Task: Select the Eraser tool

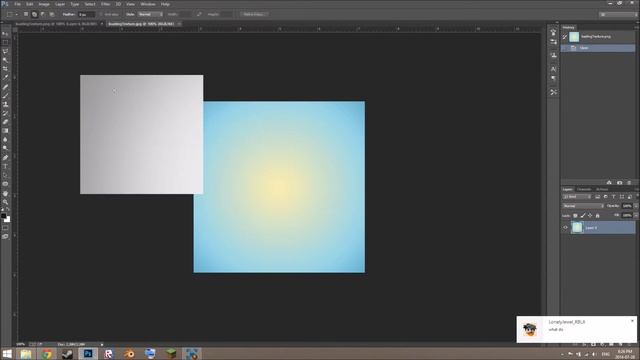Action: point(5,122)
